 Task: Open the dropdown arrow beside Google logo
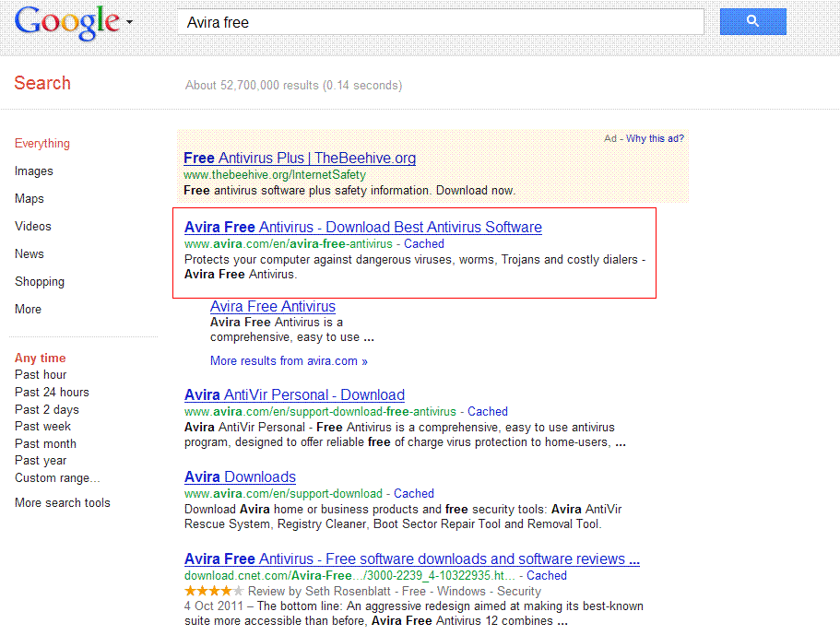pyautogui.click(x=129, y=22)
